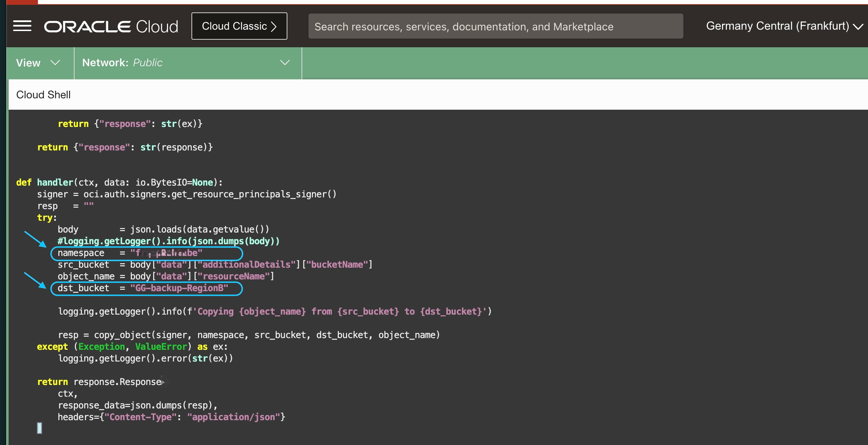Viewport: 868px width, 445px height.
Task: Click the 'return {"response": str(ex)}' line
Action: (x=130, y=124)
